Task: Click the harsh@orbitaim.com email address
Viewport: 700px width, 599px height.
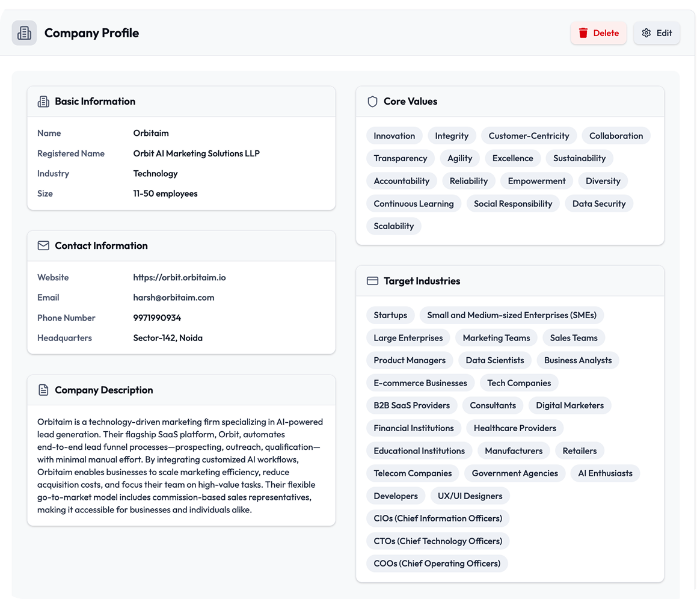Action: coord(173,298)
